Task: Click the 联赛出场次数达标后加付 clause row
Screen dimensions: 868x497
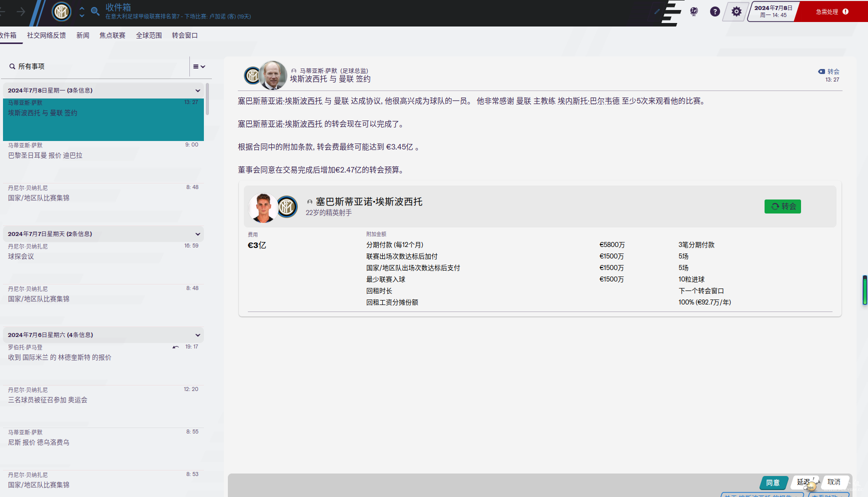Action: (x=598, y=256)
